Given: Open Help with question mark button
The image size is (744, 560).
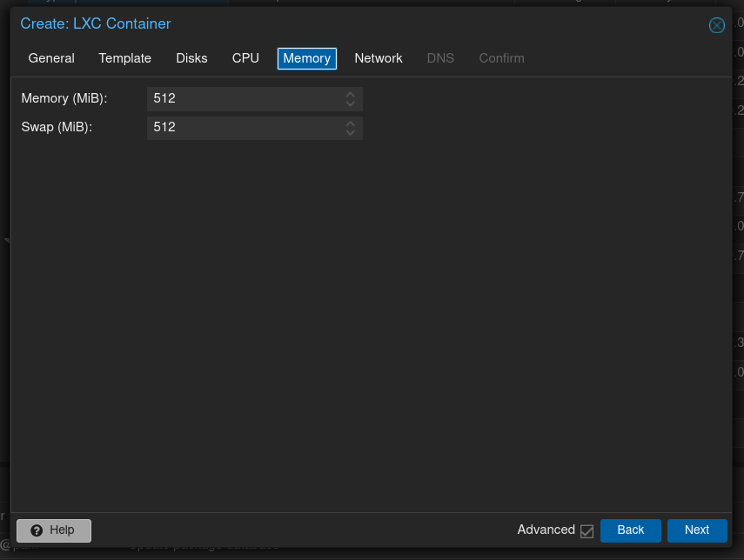Looking at the screenshot, I should pyautogui.click(x=54, y=530).
